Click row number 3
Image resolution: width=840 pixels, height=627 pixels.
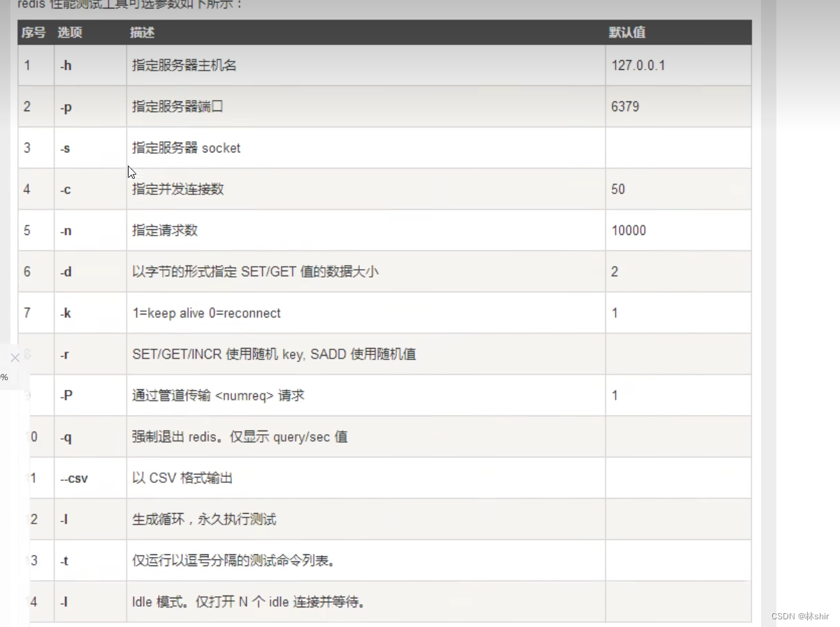click(27, 148)
